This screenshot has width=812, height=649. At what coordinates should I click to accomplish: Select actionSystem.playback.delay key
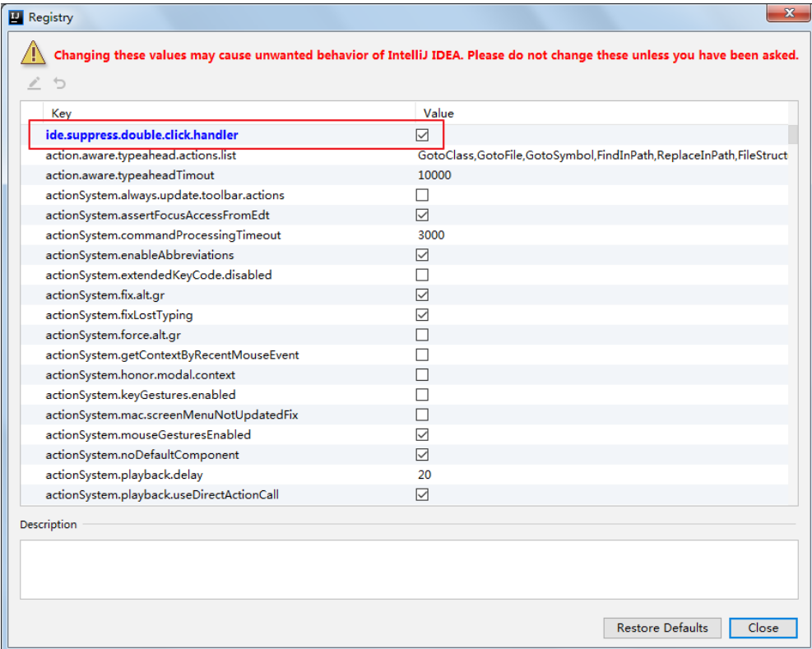tap(124, 475)
